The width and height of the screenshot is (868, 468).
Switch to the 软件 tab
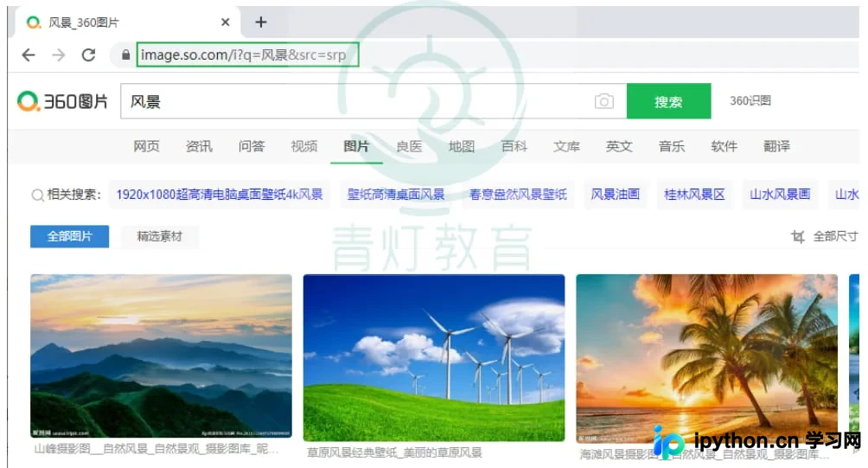click(x=724, y=146)
